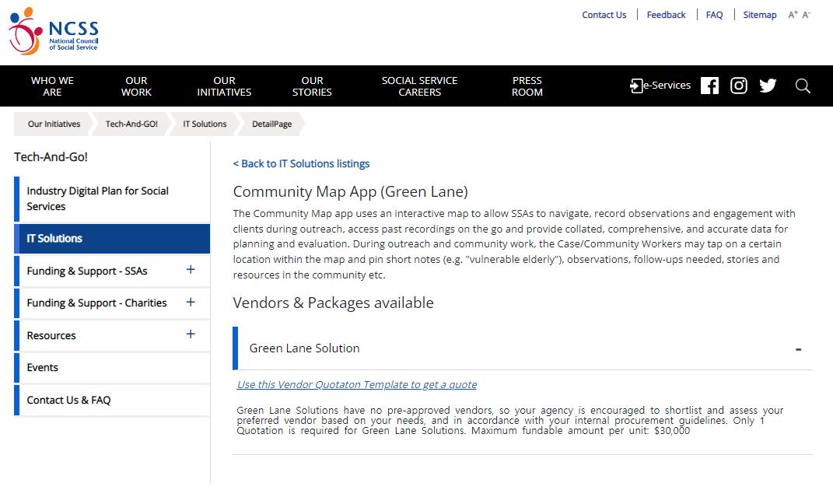
Task: Select IT Solutions in the sidebar
Action: pos(112,239)
